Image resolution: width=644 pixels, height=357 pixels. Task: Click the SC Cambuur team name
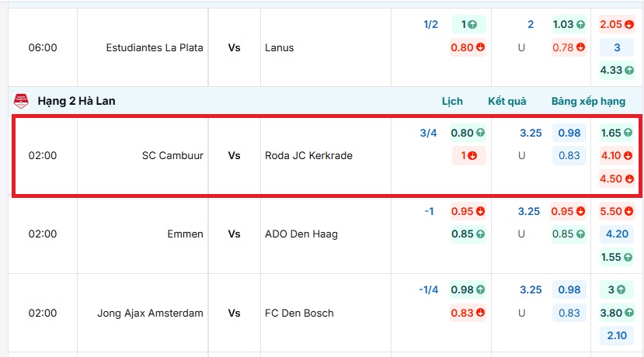172,155
